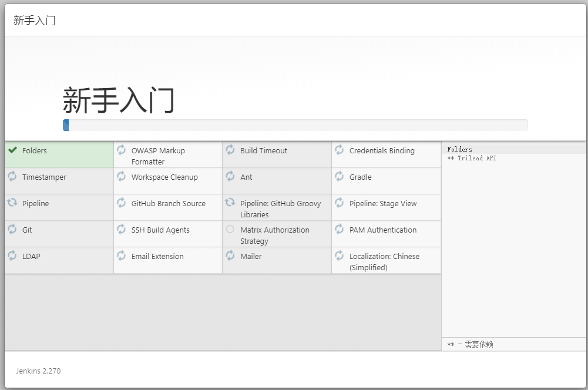Click the empty circle beside Matrix Authorization Strategy
This screenshot has height=390, width=588.
point(230,229)
